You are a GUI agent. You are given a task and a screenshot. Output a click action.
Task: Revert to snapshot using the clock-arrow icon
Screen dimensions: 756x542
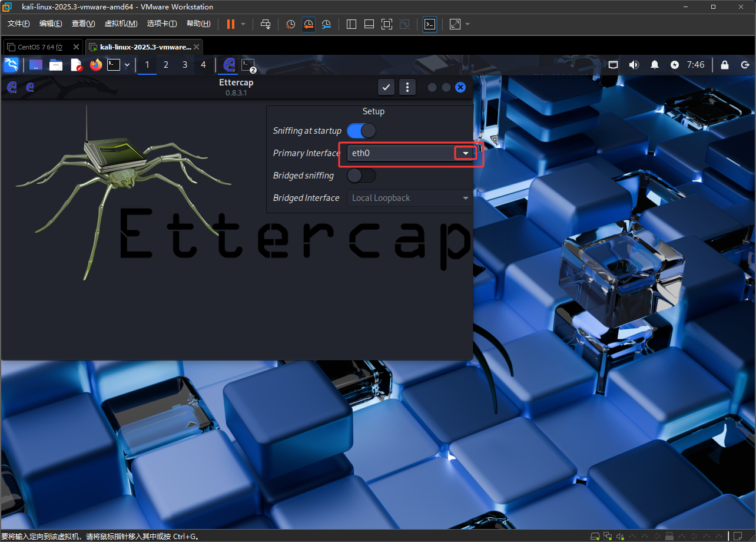click(x=309, y=24)
